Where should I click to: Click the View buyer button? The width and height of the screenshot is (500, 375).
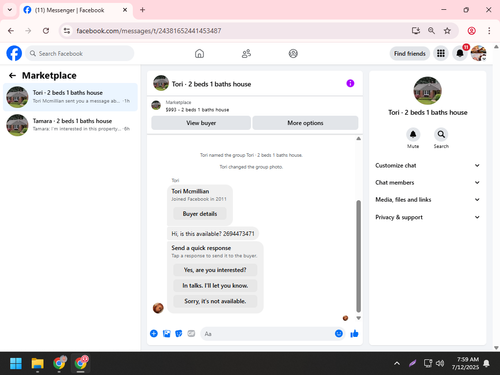point(201,123)
